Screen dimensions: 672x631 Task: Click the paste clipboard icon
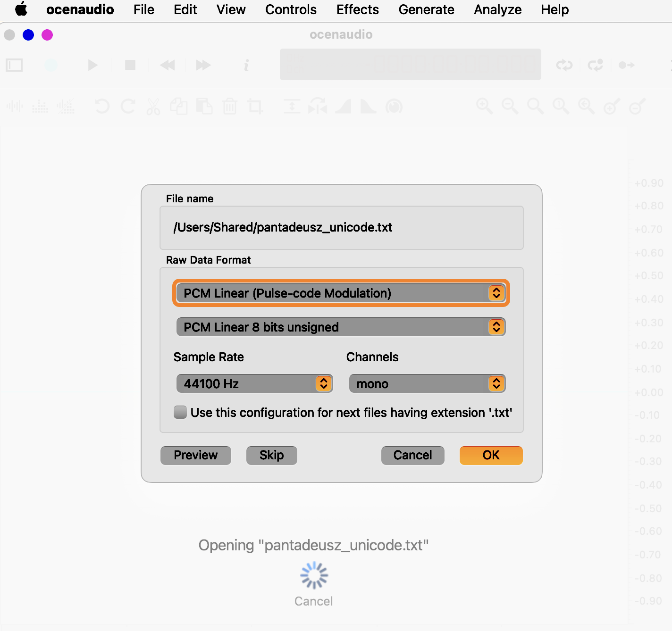pyautogui.click(x=204, y=107)
